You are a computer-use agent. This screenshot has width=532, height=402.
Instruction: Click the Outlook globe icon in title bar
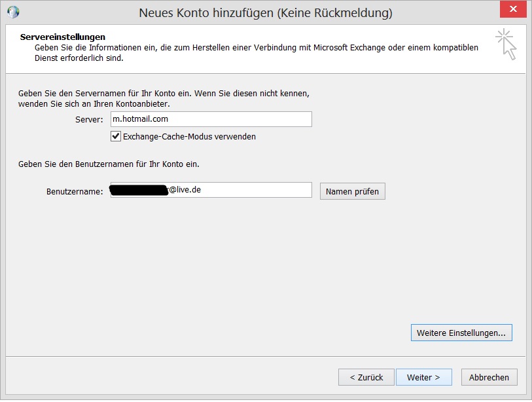tap(13, 12)
